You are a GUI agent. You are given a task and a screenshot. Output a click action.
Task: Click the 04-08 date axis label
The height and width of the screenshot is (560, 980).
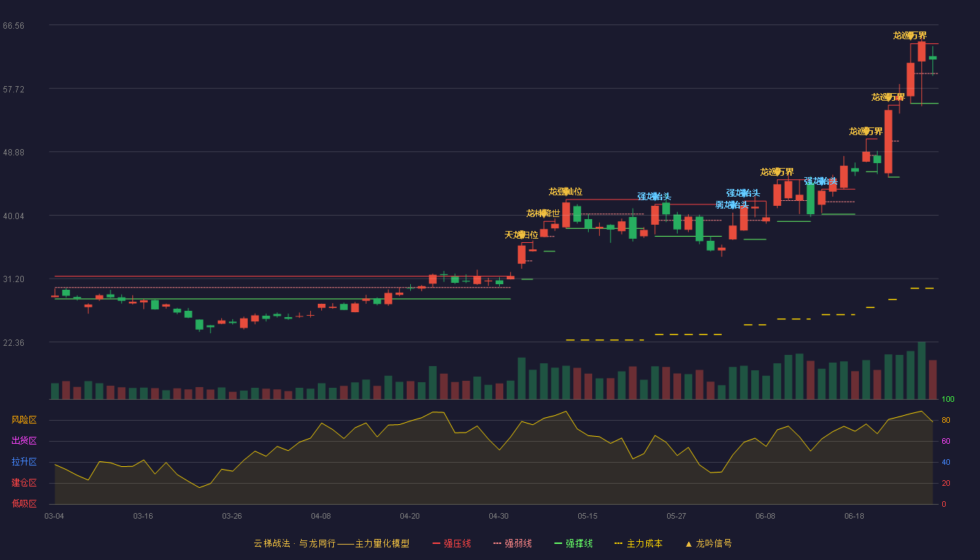pos(321,516)
